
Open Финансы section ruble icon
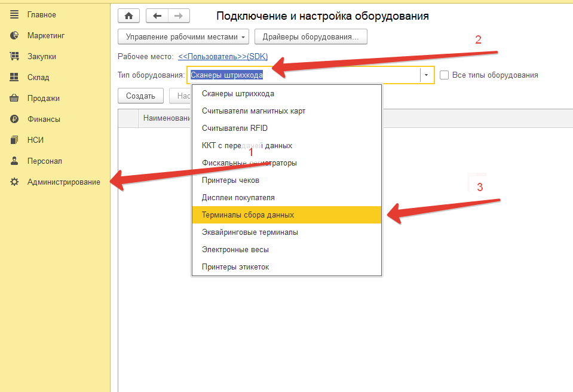pyautogui.click(x=15, y=119)
